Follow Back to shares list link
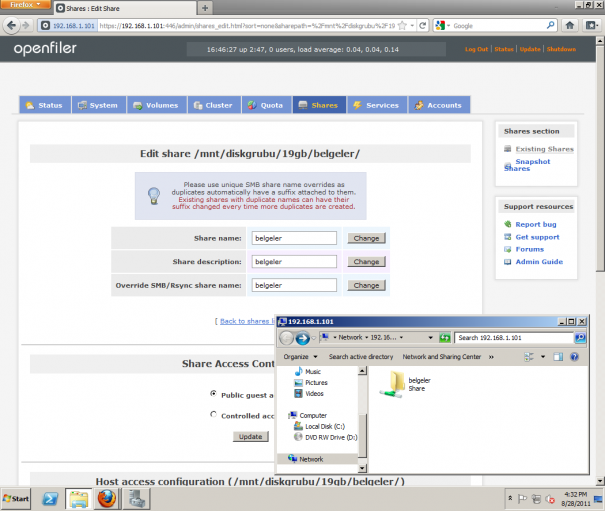 [247, 321]
